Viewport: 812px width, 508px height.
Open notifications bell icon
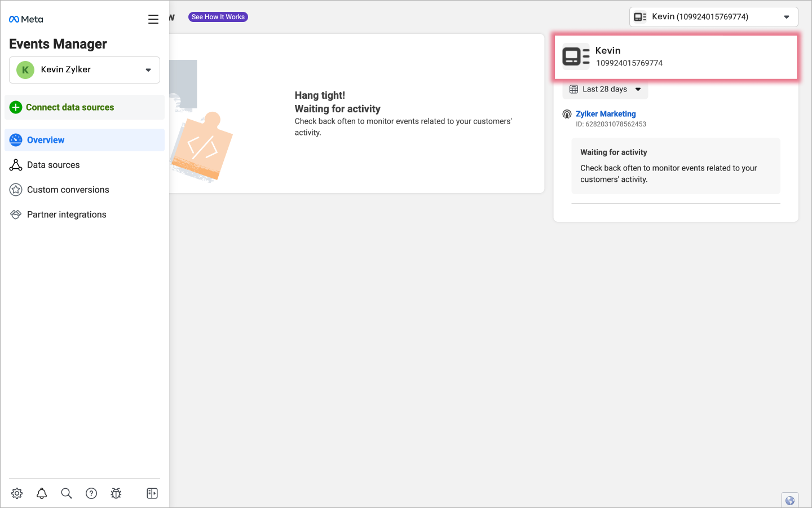[x=42, y=493]
